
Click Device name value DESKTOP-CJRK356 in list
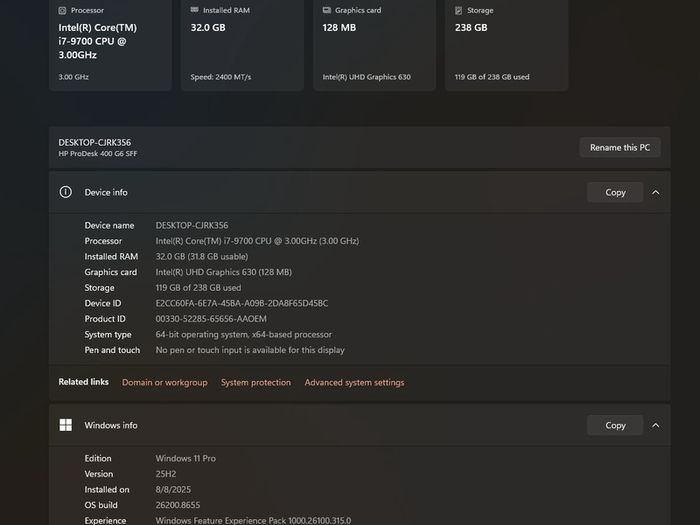192,225
